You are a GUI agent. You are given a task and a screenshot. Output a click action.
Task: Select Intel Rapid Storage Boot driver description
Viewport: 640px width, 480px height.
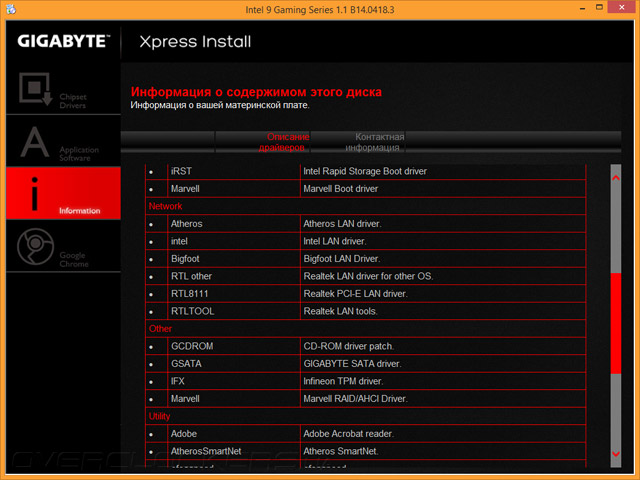tap(365, 171)
